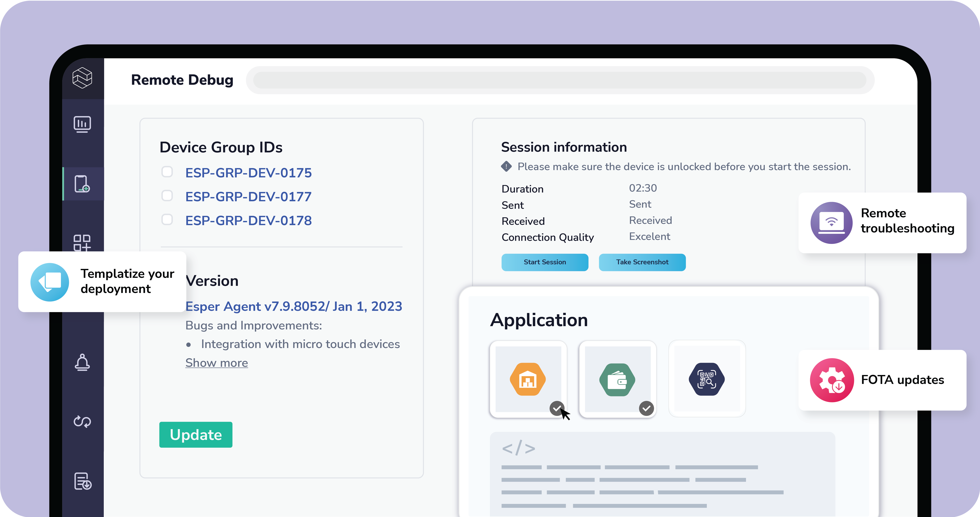
Task: Check the ESP-GRP-DEV-0178 device group
Action: pyautogui.click(x=167, y=220)
